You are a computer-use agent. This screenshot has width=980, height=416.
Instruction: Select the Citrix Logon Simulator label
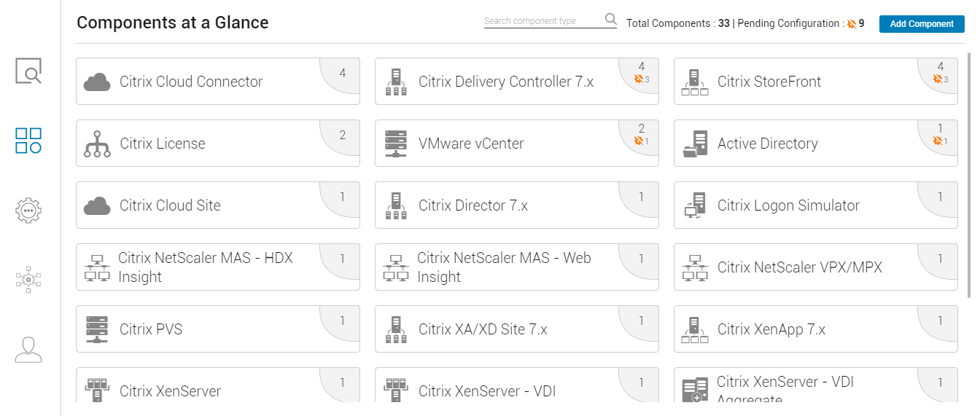789,205
